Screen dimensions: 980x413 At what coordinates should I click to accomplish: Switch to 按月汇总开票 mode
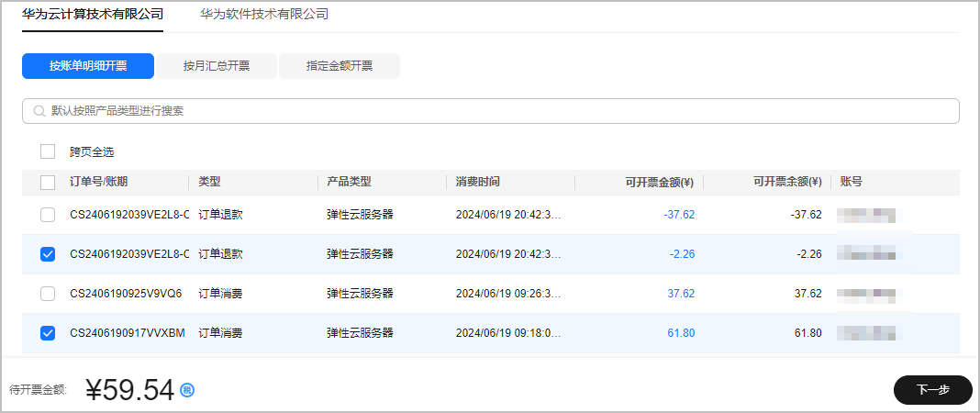[x=217, y=66]
